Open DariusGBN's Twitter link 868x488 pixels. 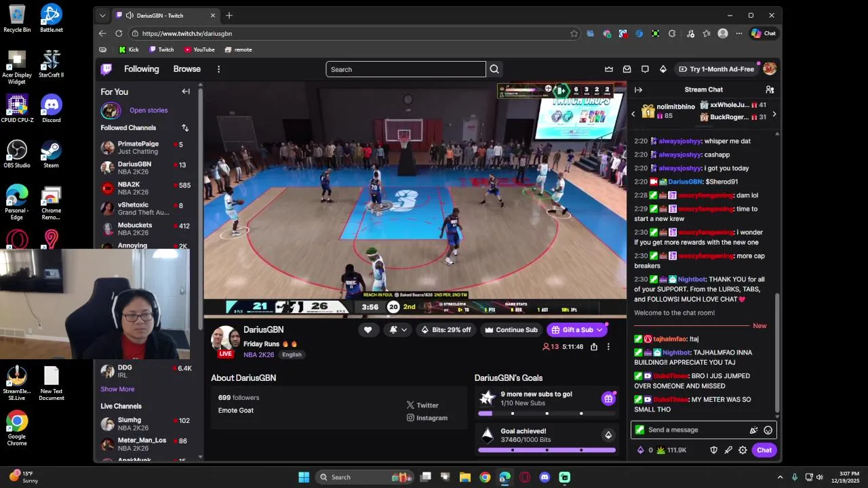point(422,405)
